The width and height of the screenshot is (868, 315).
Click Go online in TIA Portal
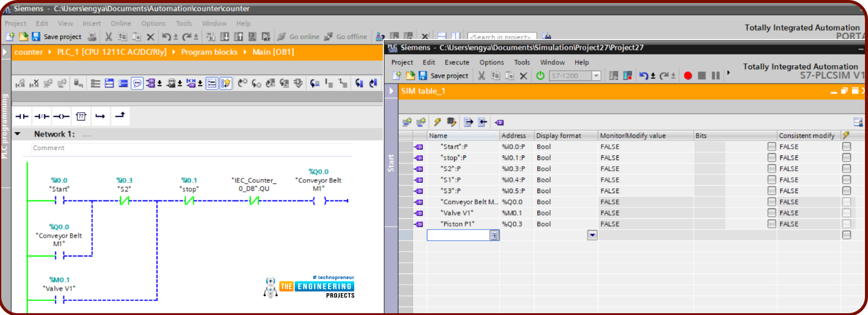pos(299,37)
